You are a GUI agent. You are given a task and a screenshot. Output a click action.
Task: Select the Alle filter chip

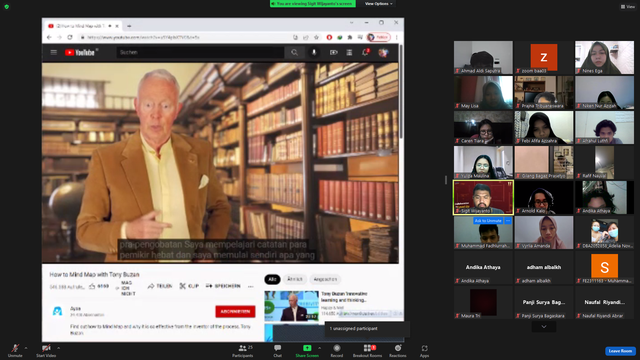pyautogui.click(x=272, y=279)
